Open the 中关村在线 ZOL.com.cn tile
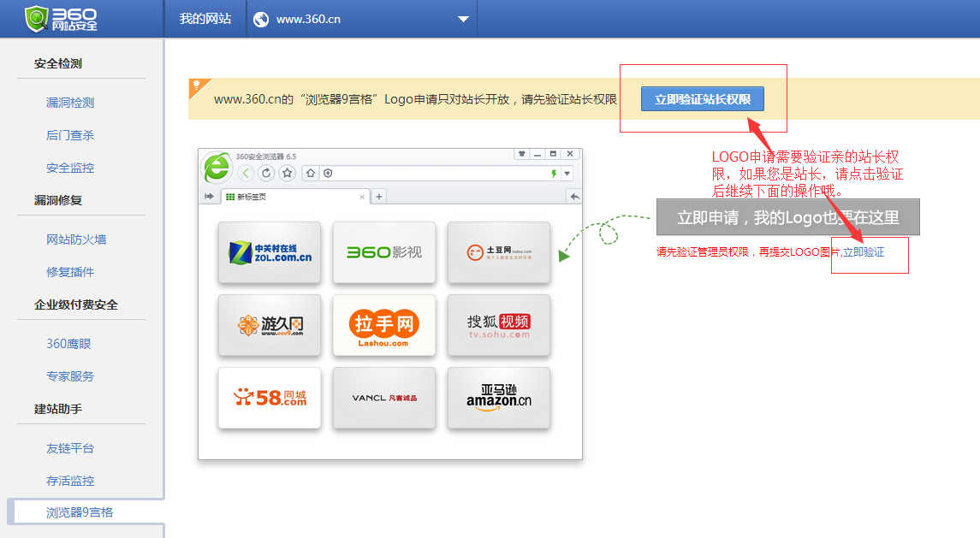The height and width of the screenshot is (538, 980). tap(270, 252)
